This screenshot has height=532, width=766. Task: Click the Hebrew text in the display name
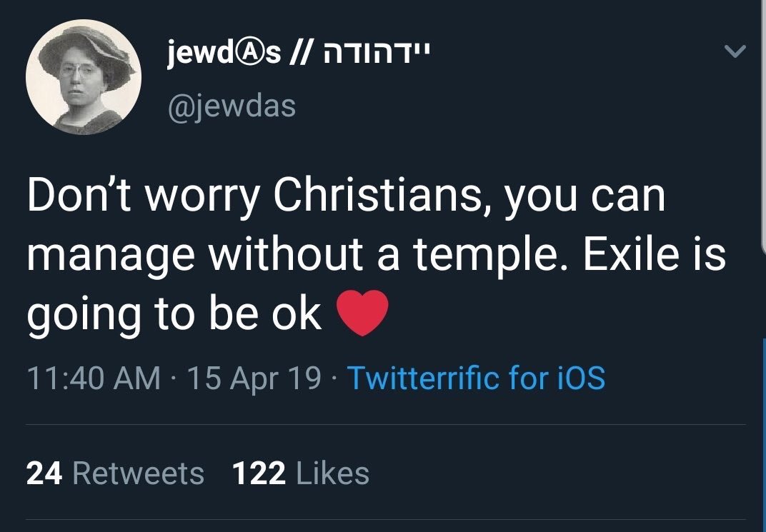click(x=378, y=55)
